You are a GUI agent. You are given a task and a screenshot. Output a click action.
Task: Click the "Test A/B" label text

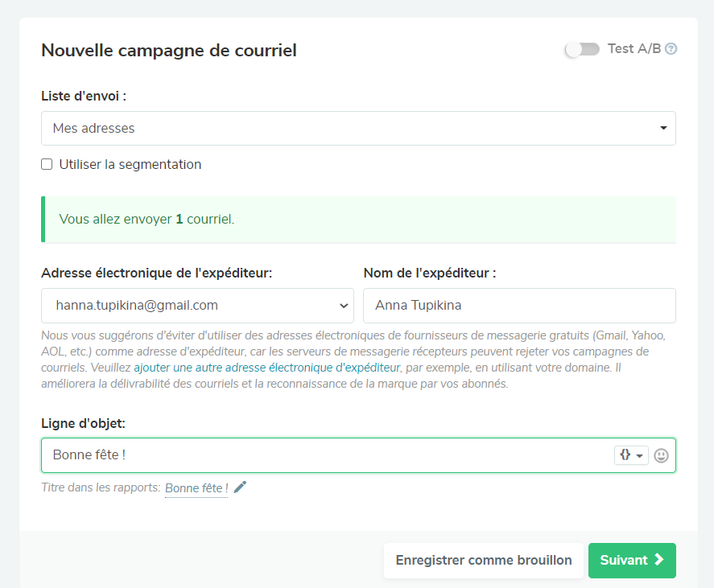tap(634, 49)
